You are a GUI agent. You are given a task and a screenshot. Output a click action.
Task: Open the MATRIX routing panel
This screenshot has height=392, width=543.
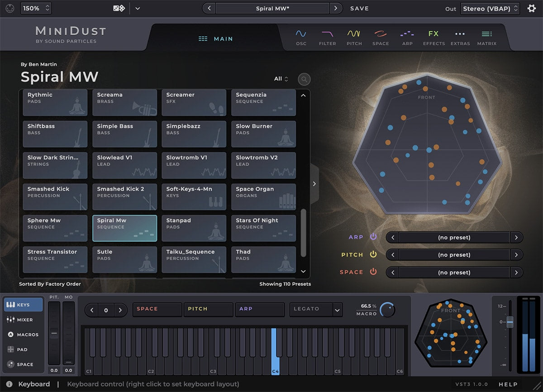click(x=487, y=36)
